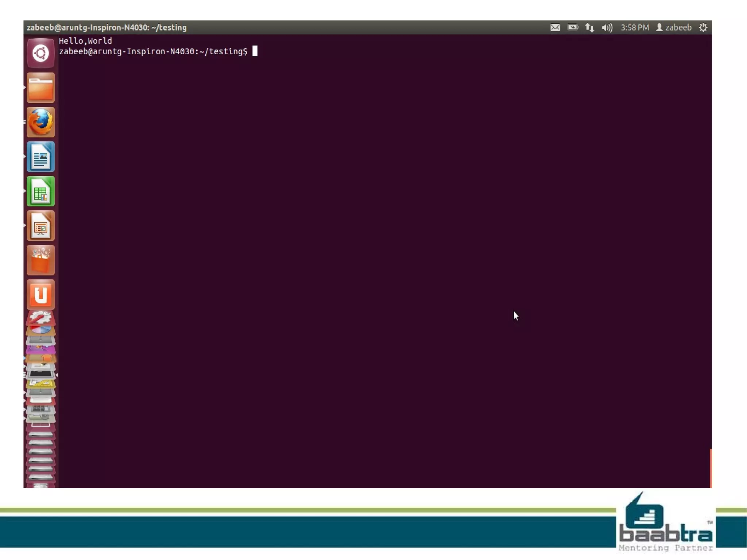Open the network connections indicator menu
The width and height of the screenshot is (747, 560).
tap(589, 28)
